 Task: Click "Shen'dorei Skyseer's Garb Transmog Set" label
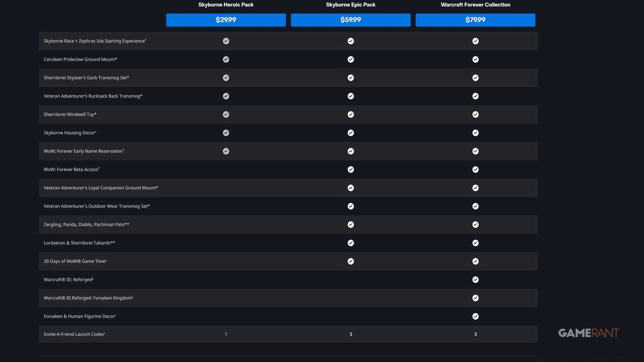(x=86, y=78)
